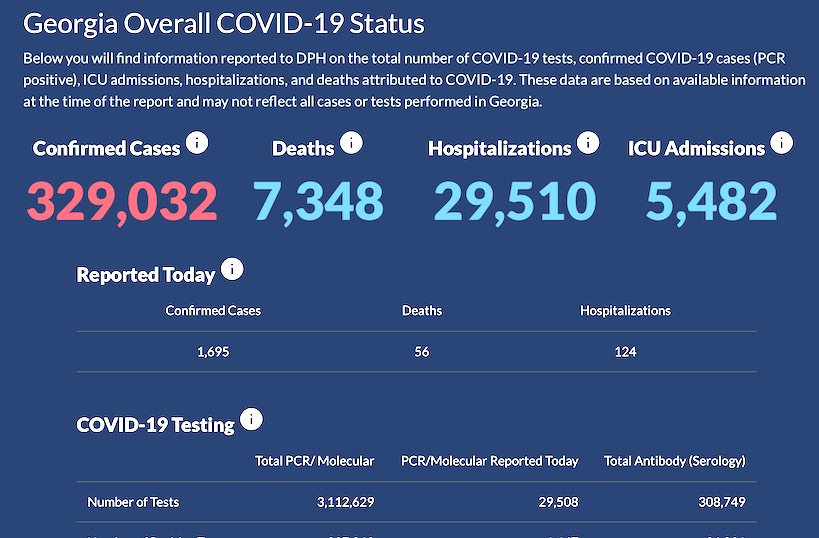Screen dimensions: 819x538
Task: Click info icon next to Hospitalizations
Action: point(587,143)
